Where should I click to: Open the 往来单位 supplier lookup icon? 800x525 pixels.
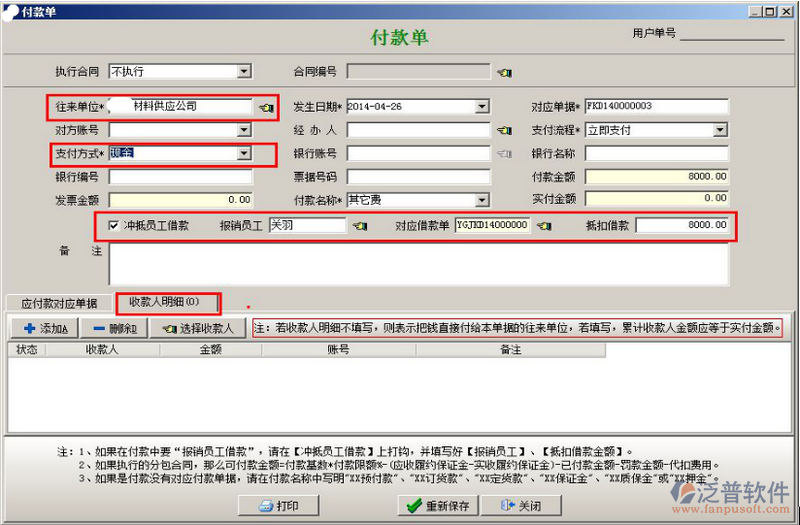pyautogui.click(x=266, y=107)
